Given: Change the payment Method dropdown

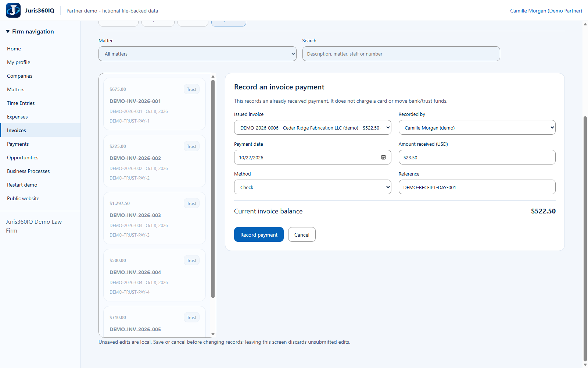Looking at the screenshot, I should [312, 187].
